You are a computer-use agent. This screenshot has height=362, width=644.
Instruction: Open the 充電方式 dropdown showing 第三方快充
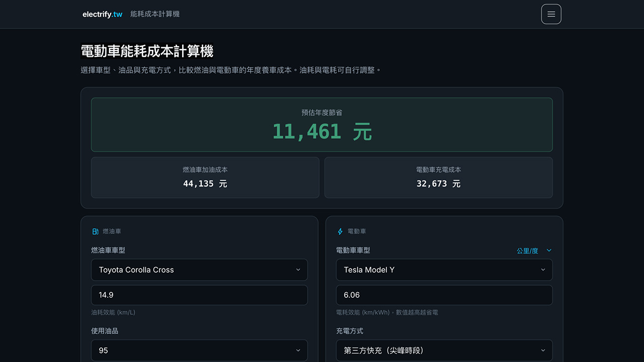(x=444, y=350)
